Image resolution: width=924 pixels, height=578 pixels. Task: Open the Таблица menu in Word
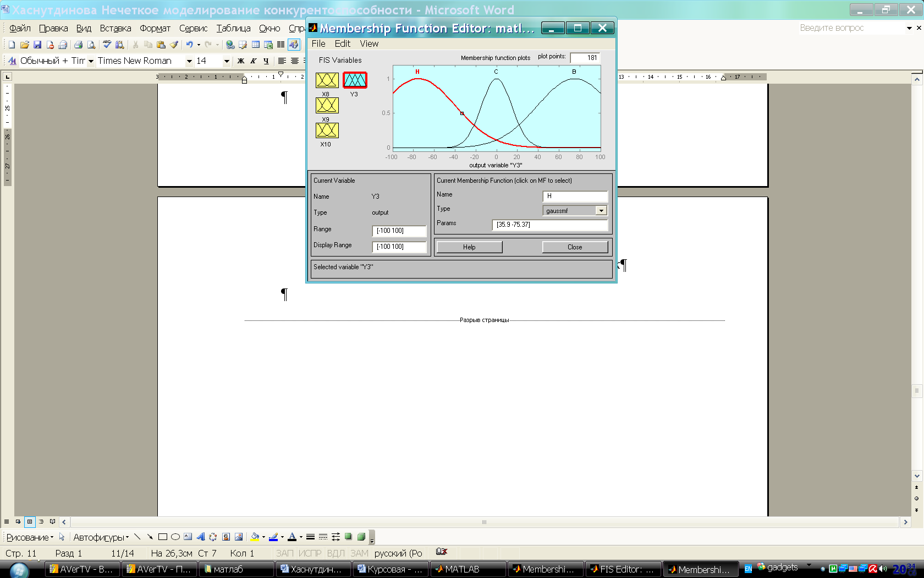(233, 28)
